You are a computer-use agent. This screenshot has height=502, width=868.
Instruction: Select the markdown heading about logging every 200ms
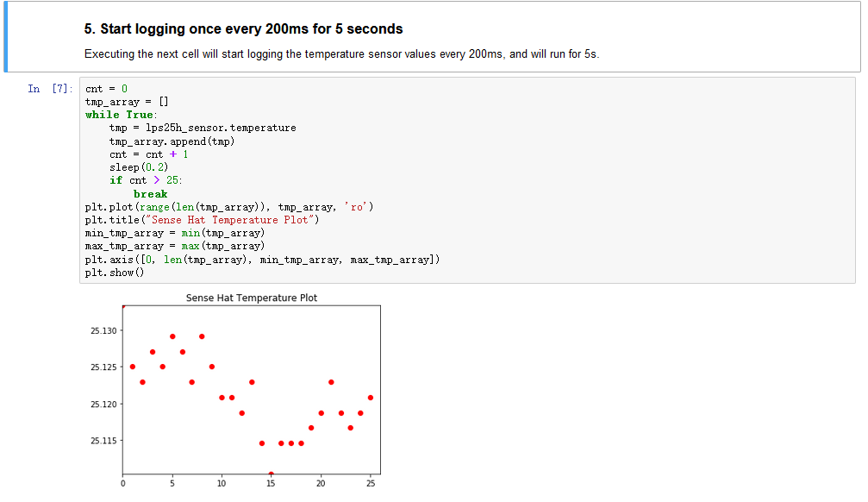pyautogui.click(x=243, y=29)
